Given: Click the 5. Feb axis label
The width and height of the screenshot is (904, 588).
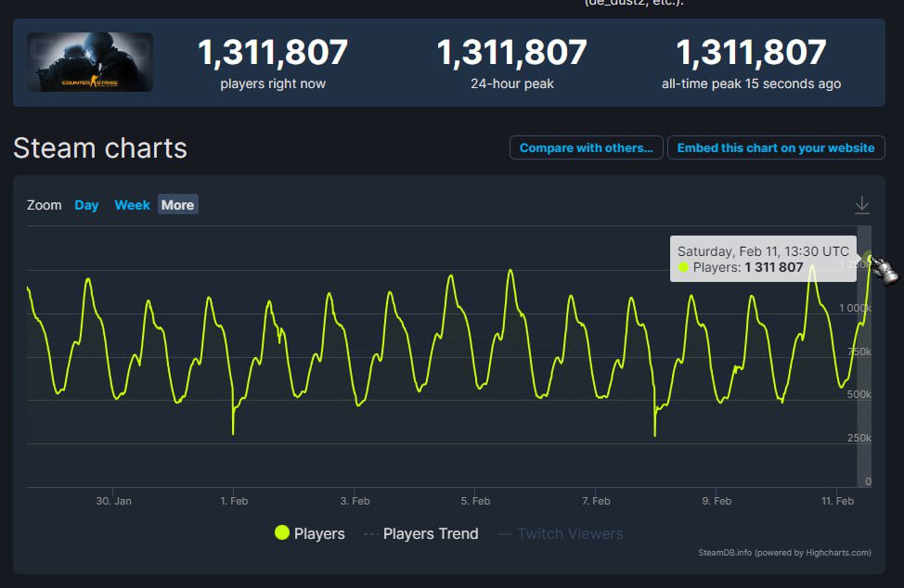Looking at the screenshot, I should pyautogui.click(x=475, y=501).
